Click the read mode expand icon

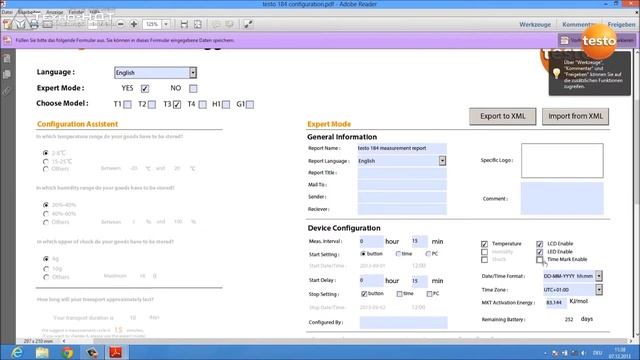tap(248, 24)
